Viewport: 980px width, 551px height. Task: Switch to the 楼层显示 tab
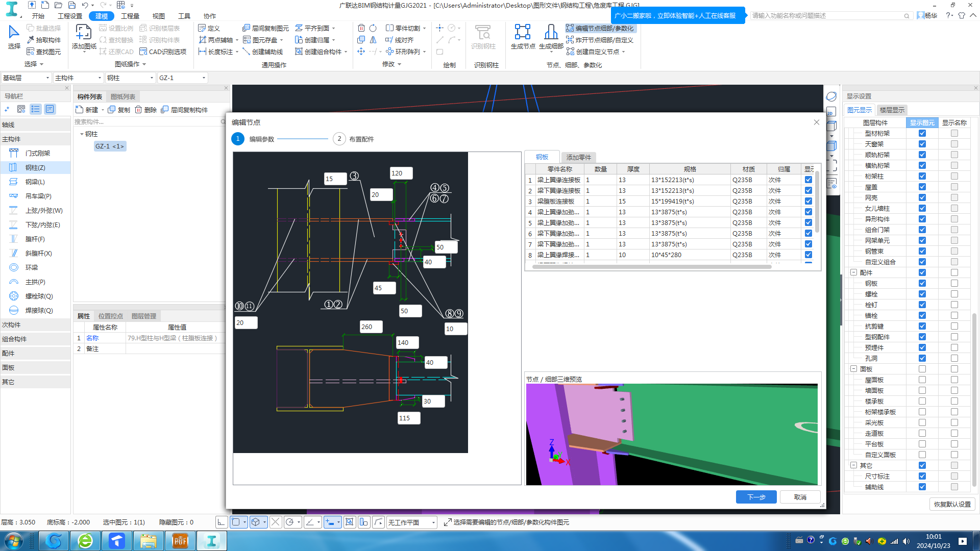[x=892, y=110]
